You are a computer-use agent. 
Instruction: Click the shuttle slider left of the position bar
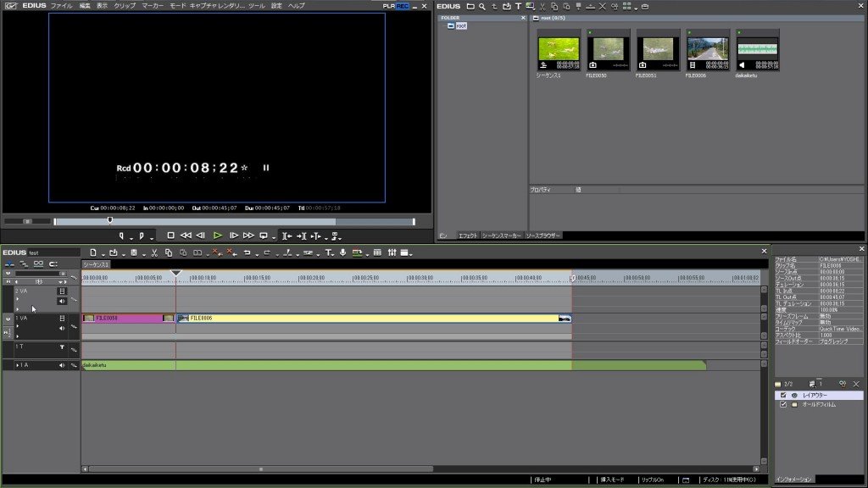point(27,221)
